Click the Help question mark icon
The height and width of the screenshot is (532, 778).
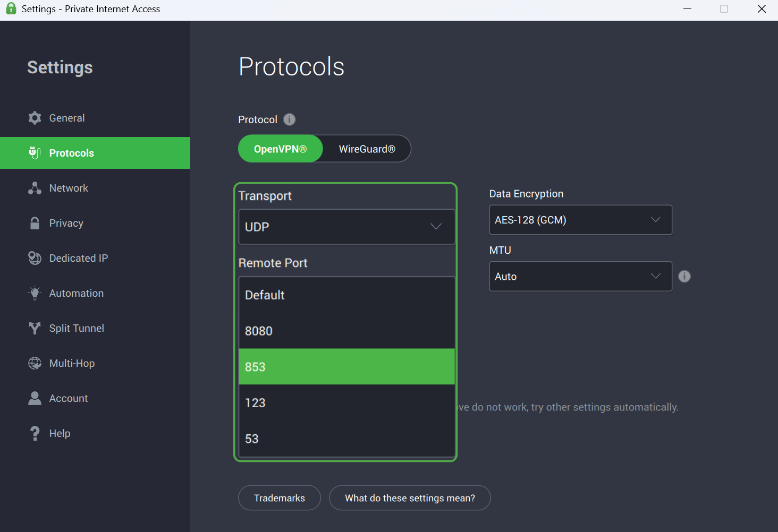coord(35,433)
